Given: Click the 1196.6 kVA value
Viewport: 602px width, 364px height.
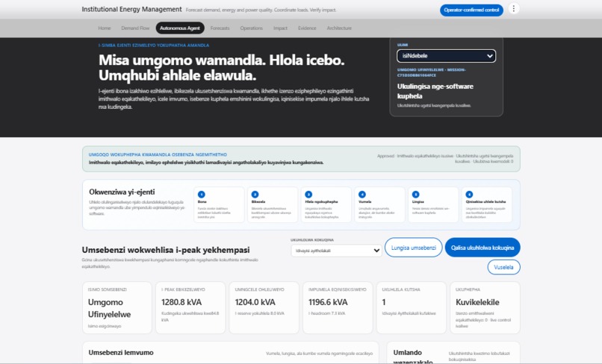Looking at the screenshot, I should click(x=328, y=302).
